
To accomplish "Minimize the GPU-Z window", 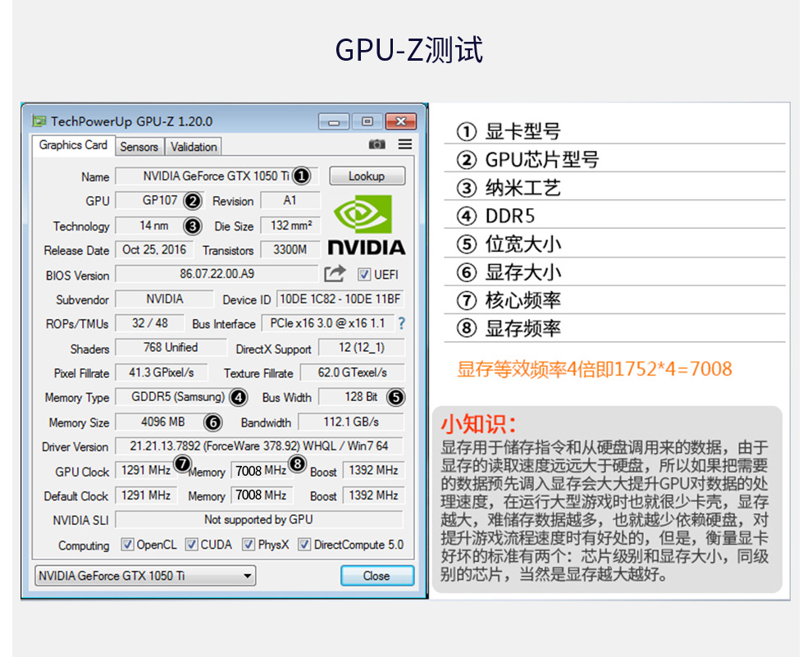I will click(x=334, y=121).
